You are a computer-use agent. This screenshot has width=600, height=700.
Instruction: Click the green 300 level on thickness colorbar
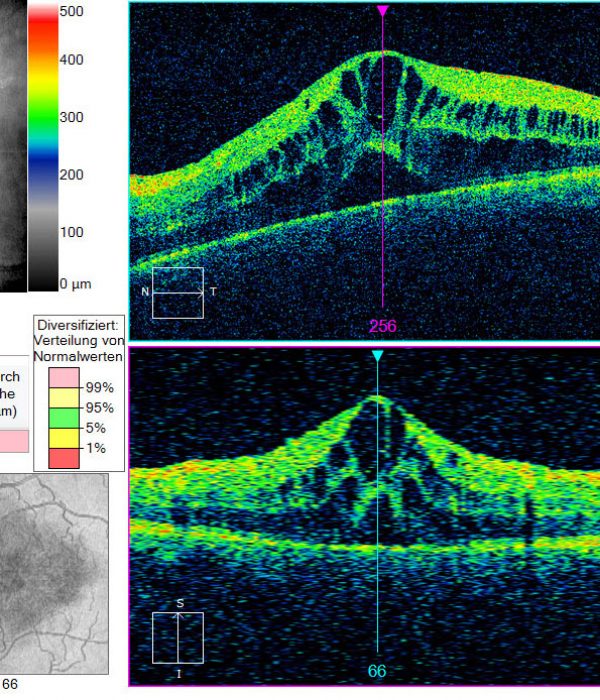43,117
